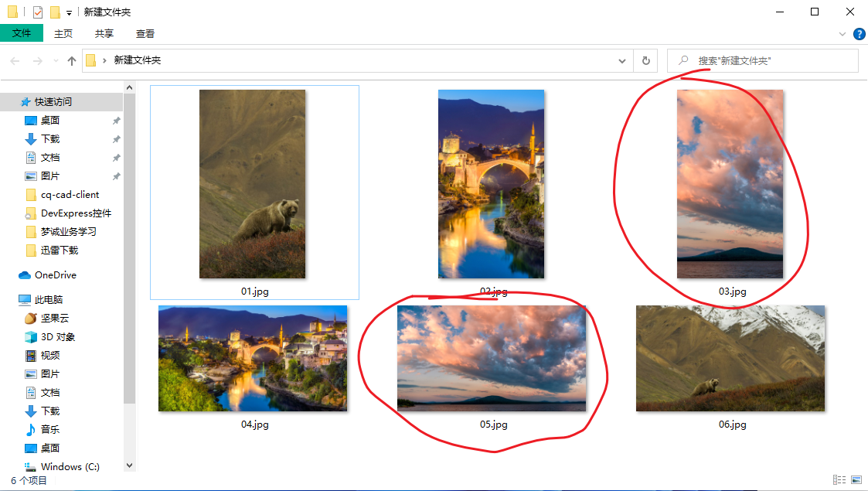Click the back navigation arrow
The height and width of the screenshot is (491, 868).
[15, 60]
